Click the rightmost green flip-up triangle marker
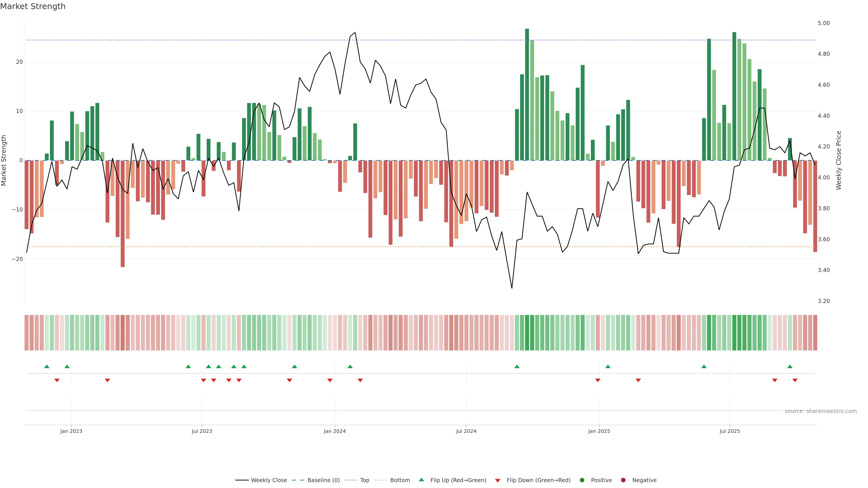This screenshot has height=488, width=868. click(x=790, y=366)
